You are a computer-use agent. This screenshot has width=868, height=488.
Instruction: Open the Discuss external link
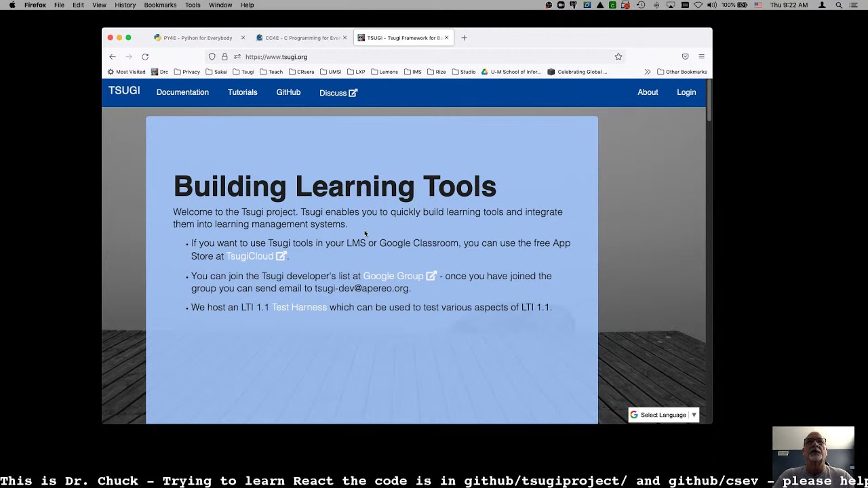point(338,93)
